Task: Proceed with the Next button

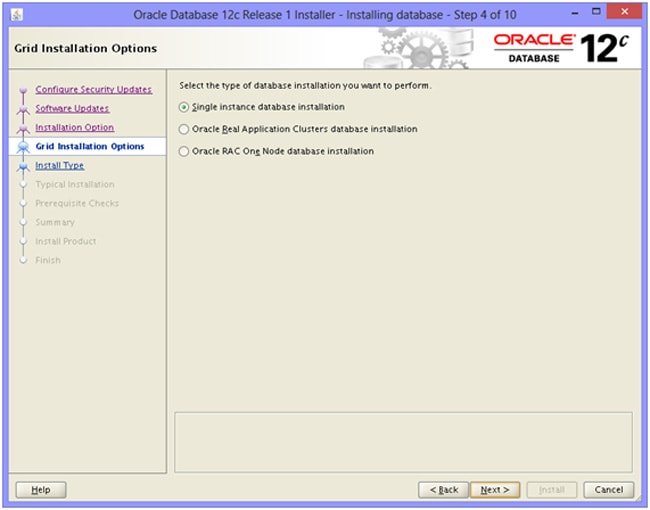Action: [x=495, y=490]
